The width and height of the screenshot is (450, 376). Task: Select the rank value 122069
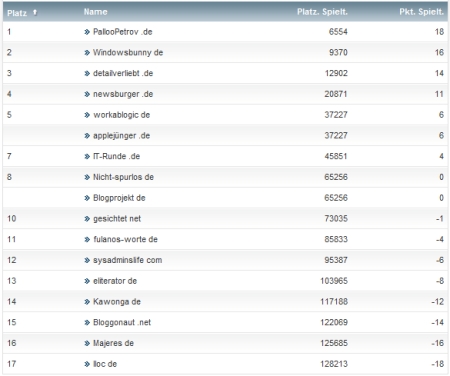(334, 322)
